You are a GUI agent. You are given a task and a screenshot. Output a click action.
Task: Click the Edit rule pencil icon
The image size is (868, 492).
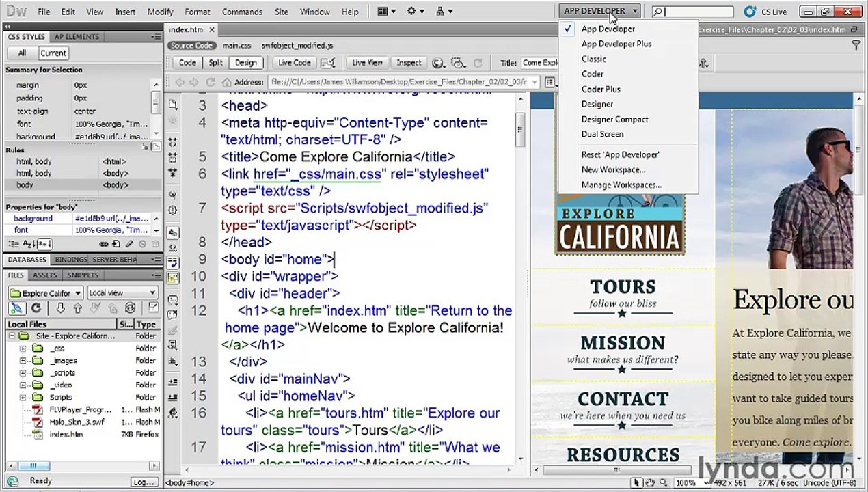[x=129, y=244]
